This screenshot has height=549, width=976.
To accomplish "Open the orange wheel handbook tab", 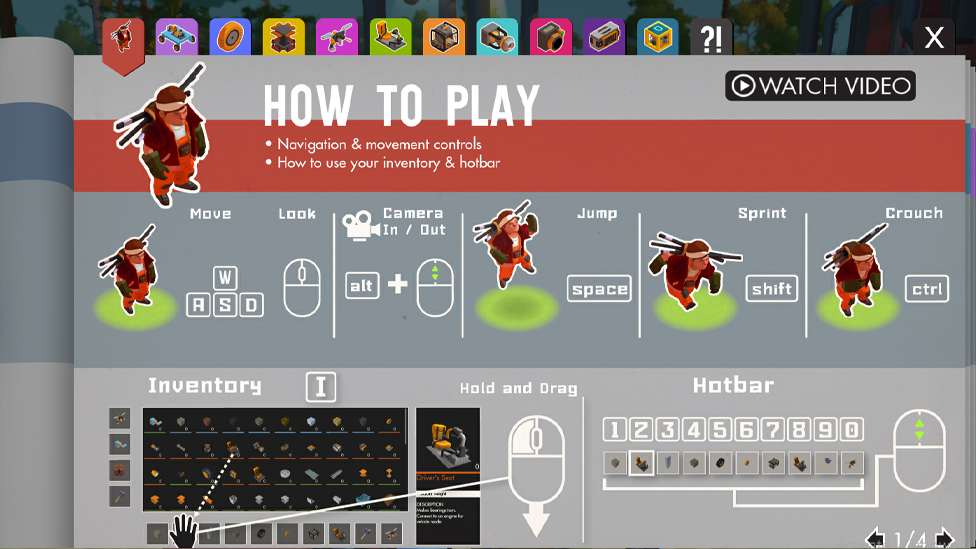I will point(230,37).
